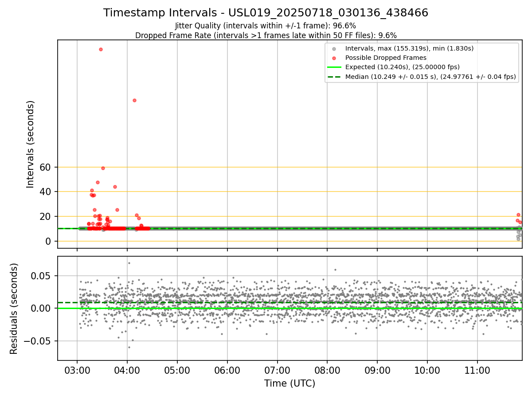Click the topmost red point at the 11:50 edge
The image size is (532, 399).
point(518,215)
